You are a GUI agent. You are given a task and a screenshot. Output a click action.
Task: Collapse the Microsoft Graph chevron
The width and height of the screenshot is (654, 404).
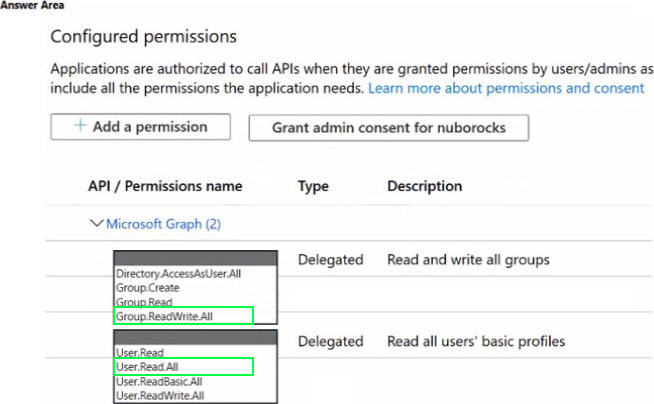[97, 224]
